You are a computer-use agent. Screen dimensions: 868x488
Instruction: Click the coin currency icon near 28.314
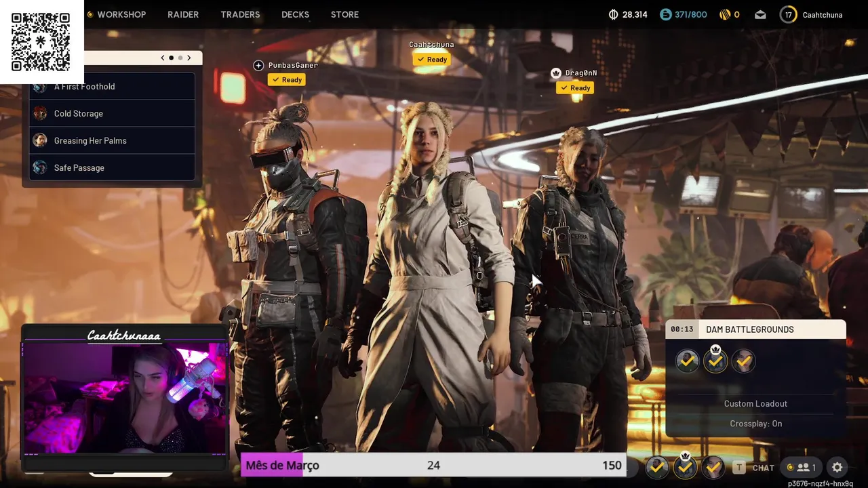[x=614, y=14]
